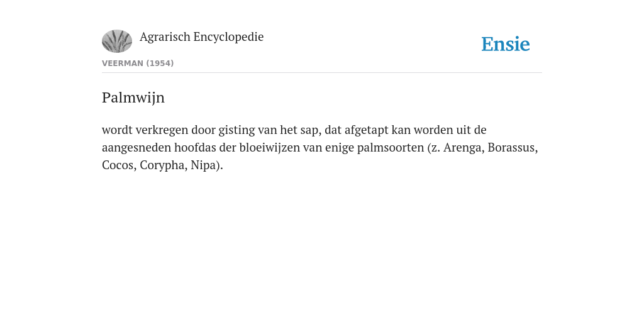The height and width of the screenshot is (322, 644).
Task: Click the Palmwijn article heading
Action: click(133, 97)
